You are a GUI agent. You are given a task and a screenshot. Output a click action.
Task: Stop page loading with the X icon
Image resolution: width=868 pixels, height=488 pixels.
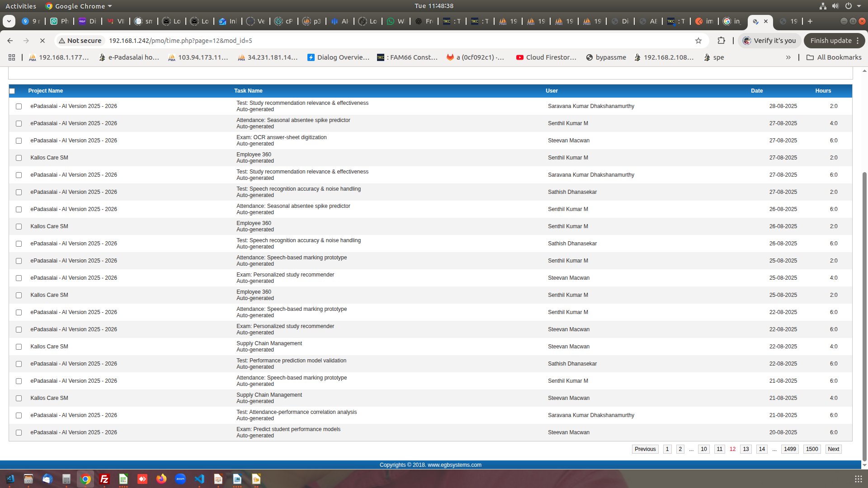tap(42, 41)
